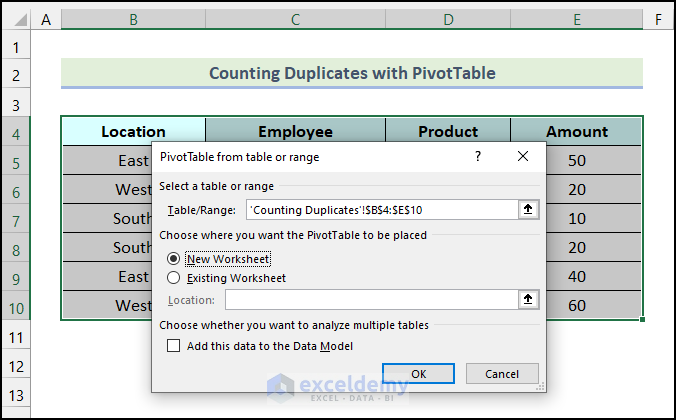Click the Counting Duplicates title cell

(351, 74)
